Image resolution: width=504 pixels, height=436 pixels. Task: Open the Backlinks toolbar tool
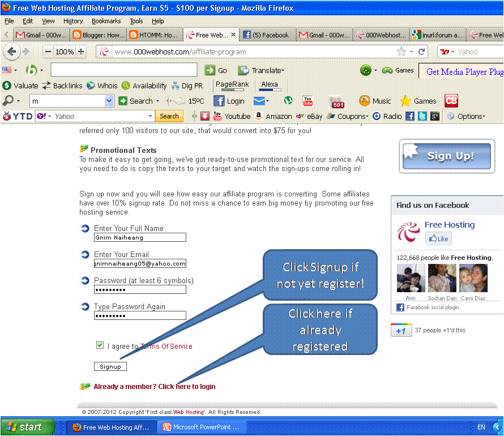[x=62, y=86]
